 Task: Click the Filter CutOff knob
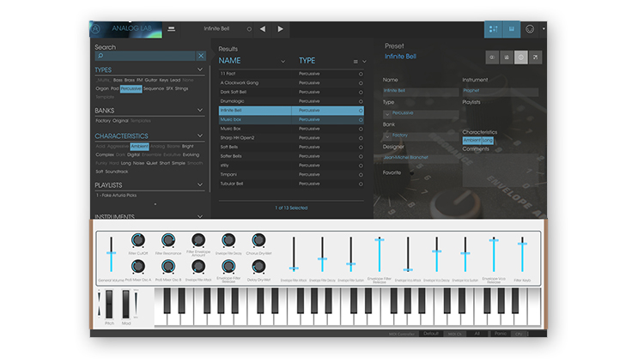click(x=138, y=240)
